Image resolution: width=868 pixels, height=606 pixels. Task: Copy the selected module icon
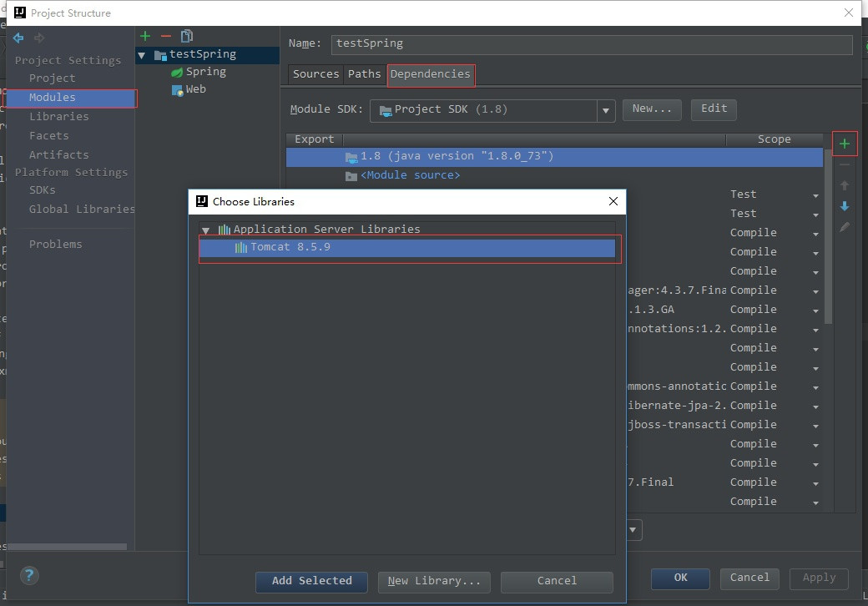[187, 36]
